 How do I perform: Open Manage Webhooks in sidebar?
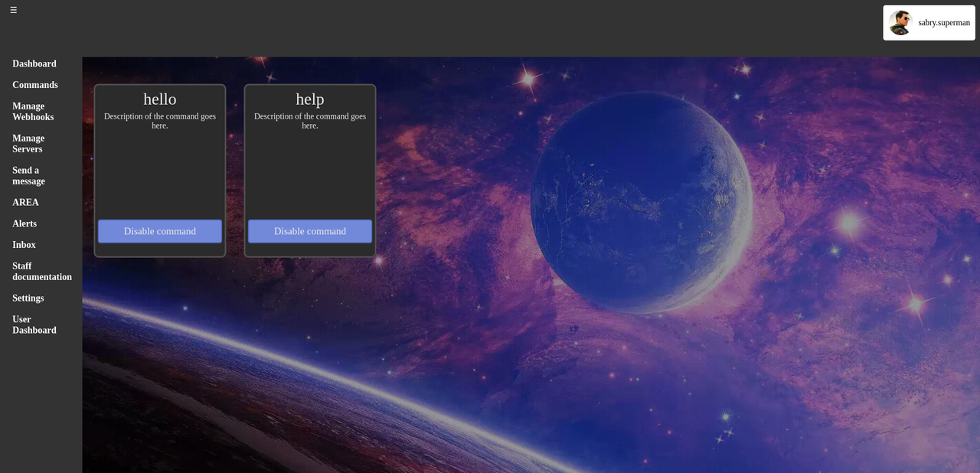(x=33, y=112)
